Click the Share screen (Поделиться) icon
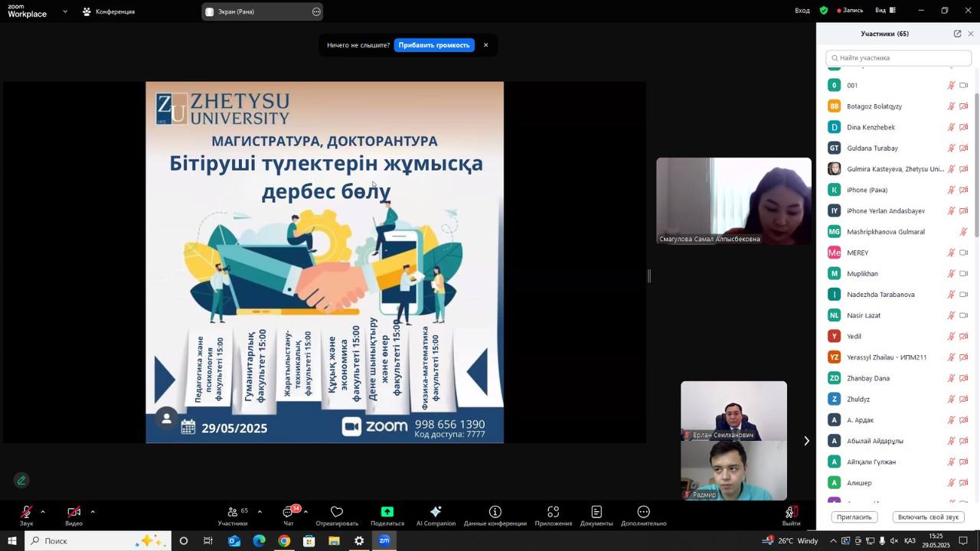Viewport: 980px width, 551px height. (387, 512)
